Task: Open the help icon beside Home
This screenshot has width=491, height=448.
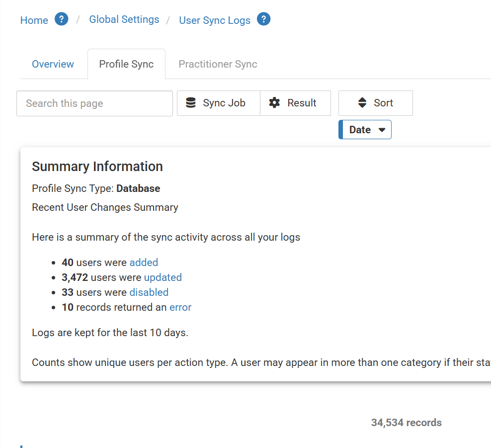Action: pyautogui.click(x=62, y=19)
